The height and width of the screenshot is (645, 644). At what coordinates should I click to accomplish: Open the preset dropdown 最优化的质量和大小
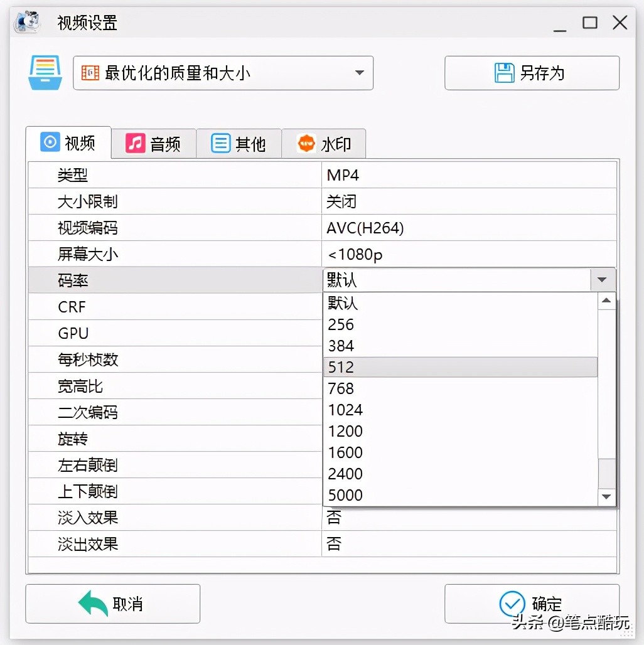[x=359, y=73]
